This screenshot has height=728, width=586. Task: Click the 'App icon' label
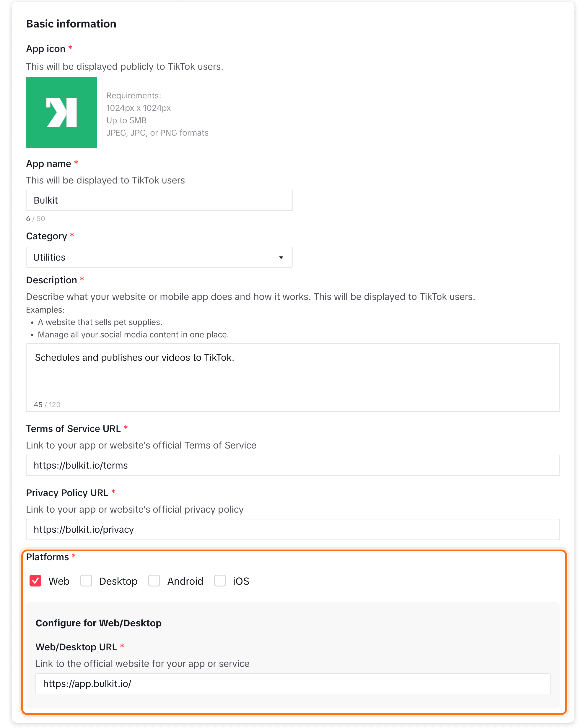(45, 49)
